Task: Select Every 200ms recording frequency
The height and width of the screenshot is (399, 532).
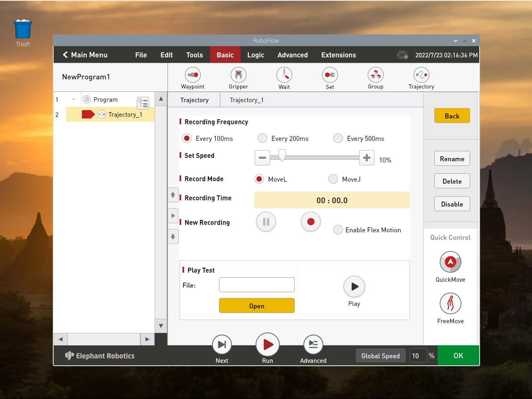Action: pos(262,138)
